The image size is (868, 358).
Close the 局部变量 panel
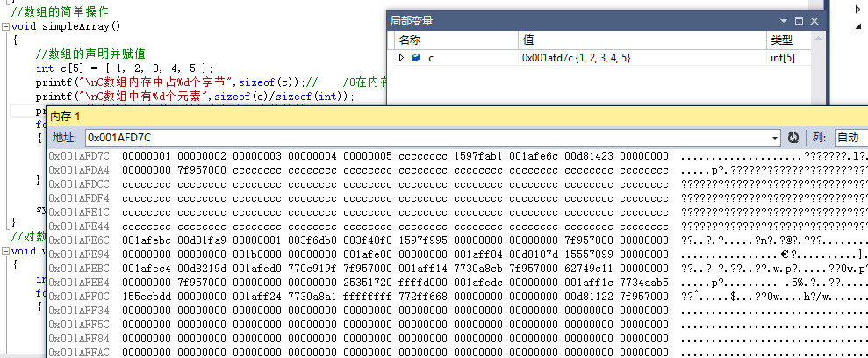pyautogui.click(x=814, y=21)
